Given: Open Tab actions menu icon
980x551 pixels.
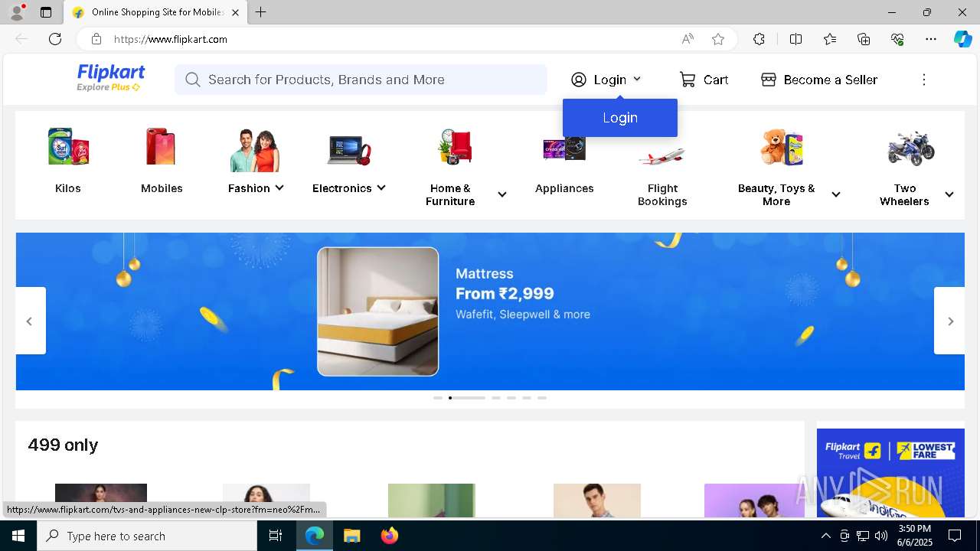Looking at the screenshot, I should (46, 12).
